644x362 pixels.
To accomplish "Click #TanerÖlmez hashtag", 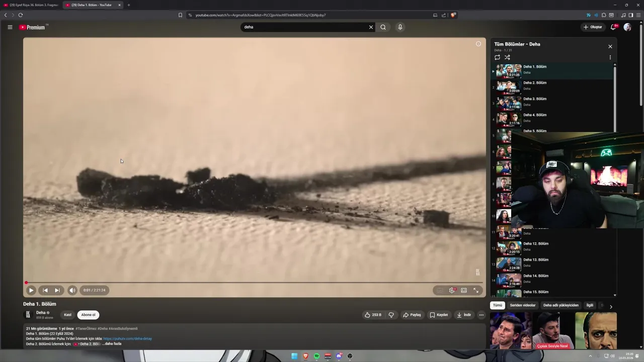I will pos(86,329).
